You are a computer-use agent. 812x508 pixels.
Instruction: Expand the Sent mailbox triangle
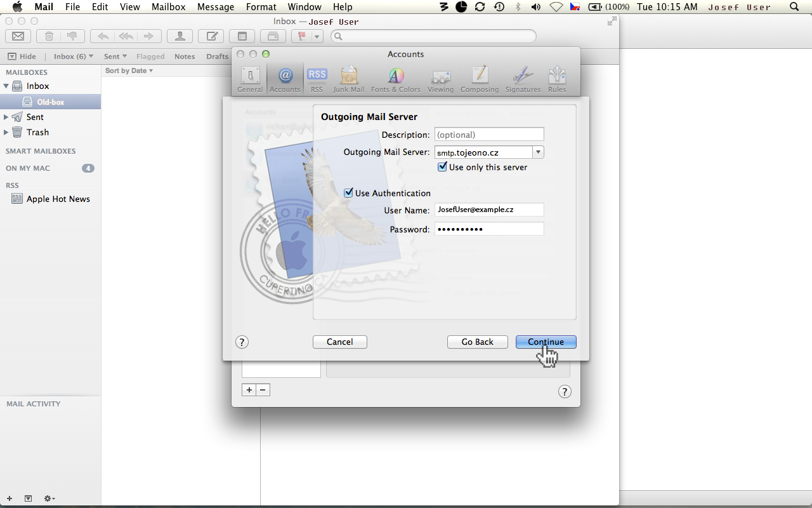[x=6, y=117]
